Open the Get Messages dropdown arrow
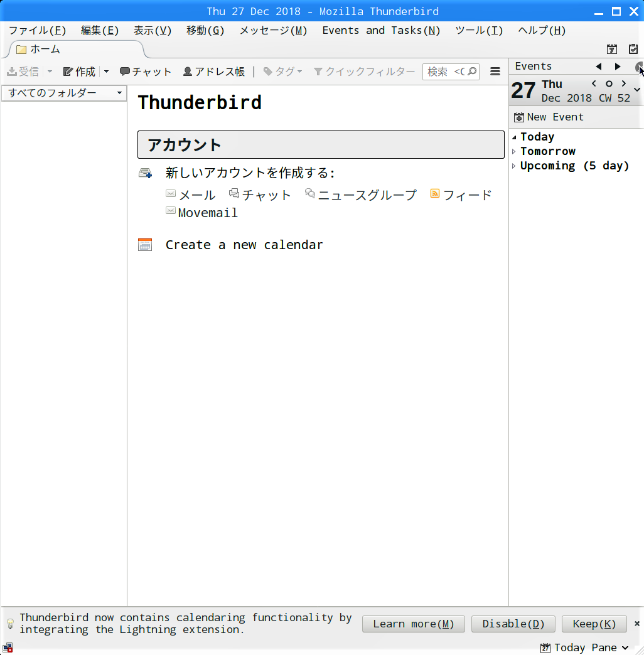The height and width of the screenshot is (655, 644). pos(50,72)
